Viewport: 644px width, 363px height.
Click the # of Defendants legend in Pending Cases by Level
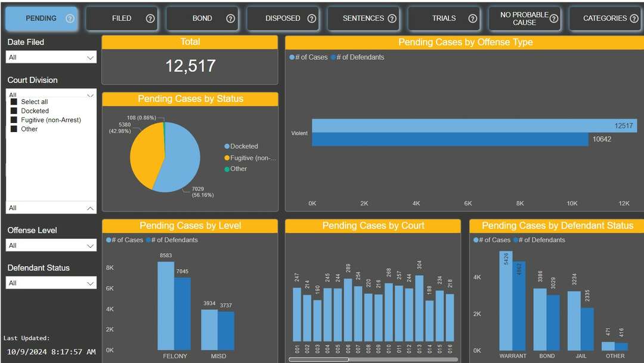coord(173,240)
